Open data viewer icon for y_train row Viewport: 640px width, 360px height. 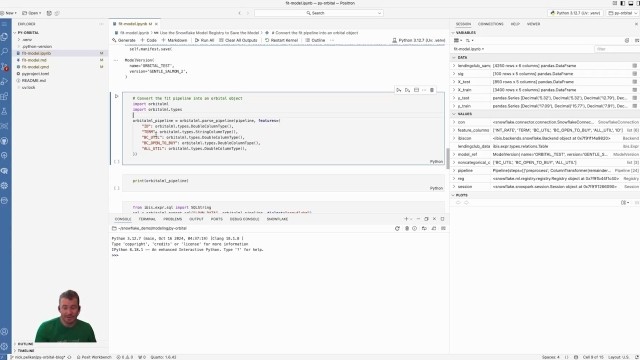[x=635, y=106]
